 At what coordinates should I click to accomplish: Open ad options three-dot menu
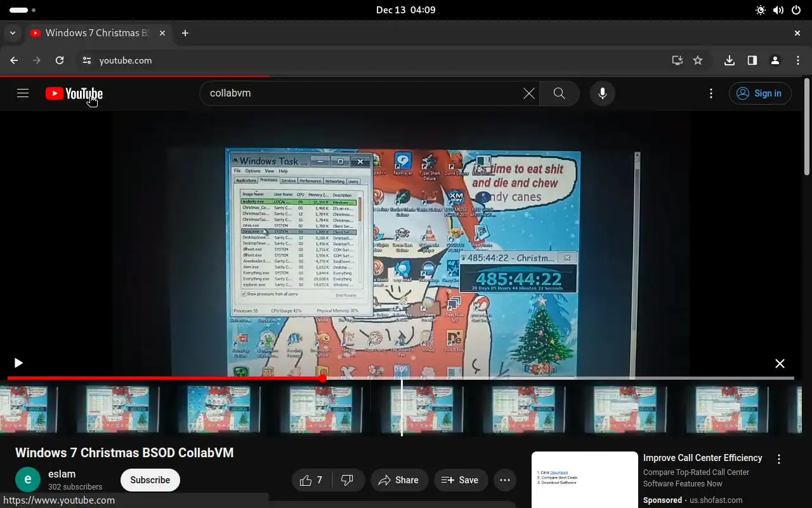point(779,459)
